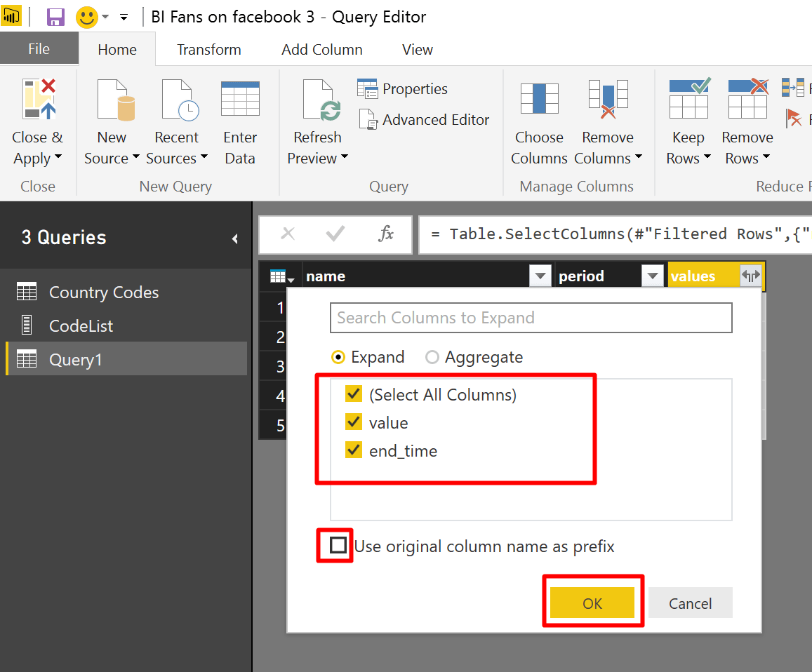Open the period column filter dropdown
This screenshot has height=672, width=812.
click(x=653, y=276)
